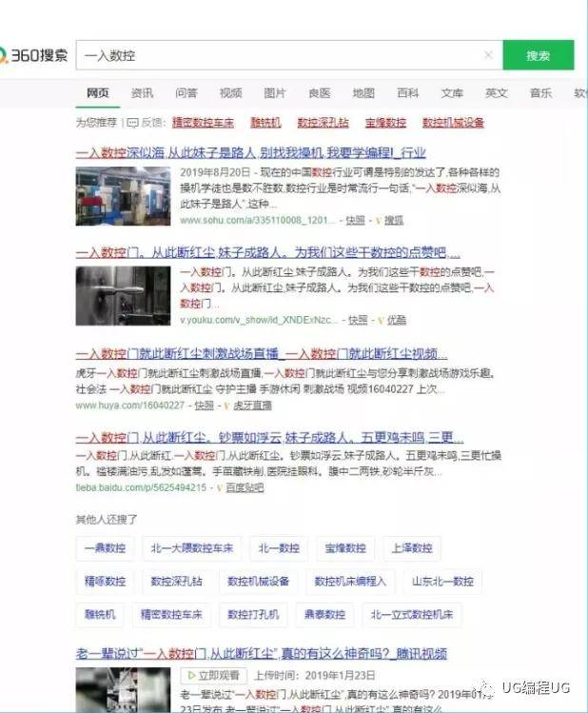The height and width of the screenshot is (713, 588).
Task: Open 快照 of the youku.com result
Action: point(358,320)
